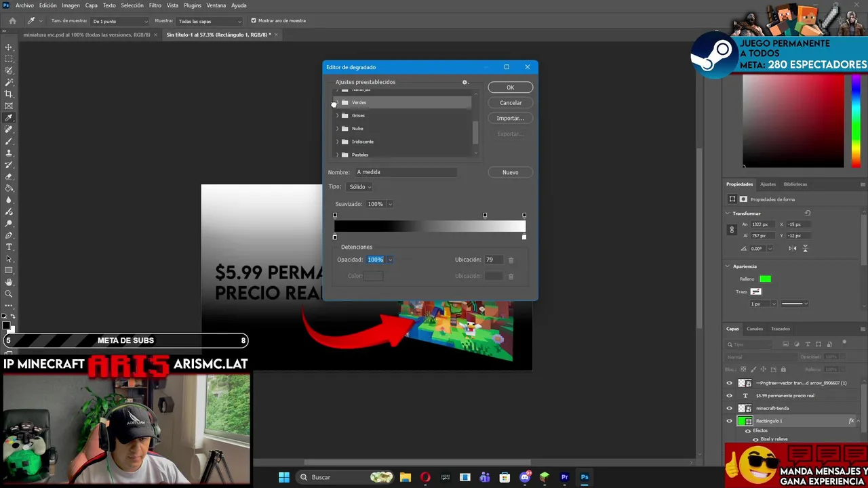Open the Tipo Sólido dropdown
This screenshot has width=868, height=488.
click(x=359, y=186)
